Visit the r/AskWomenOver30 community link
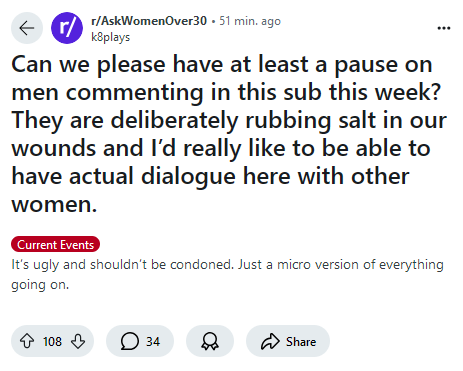463x371 pixels. 149,21
